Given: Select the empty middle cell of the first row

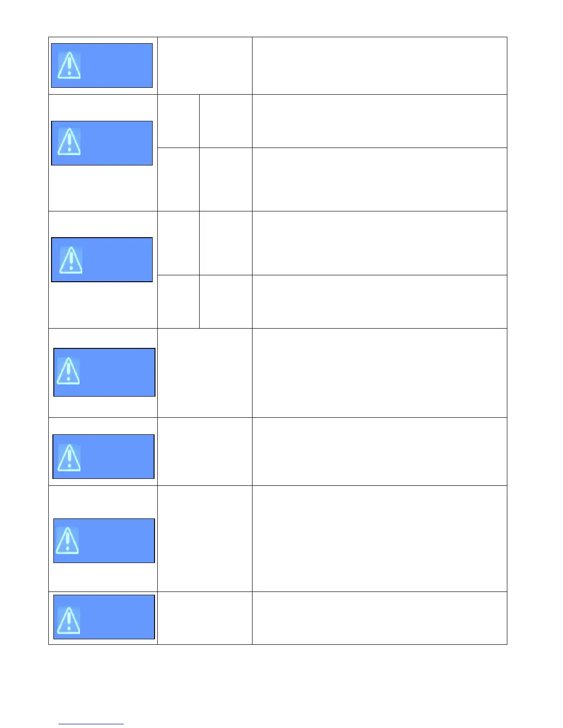Looking at the screenshot, I should (205, 66).
